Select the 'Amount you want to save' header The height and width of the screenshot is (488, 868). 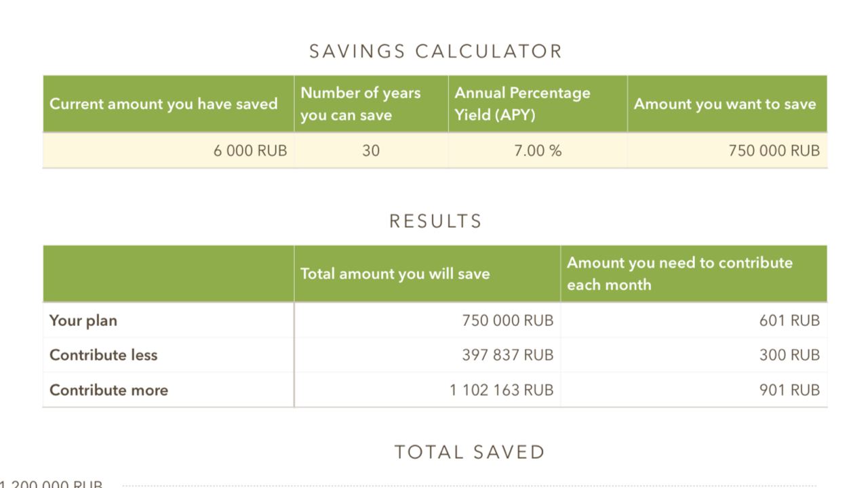tap(728, 104)
